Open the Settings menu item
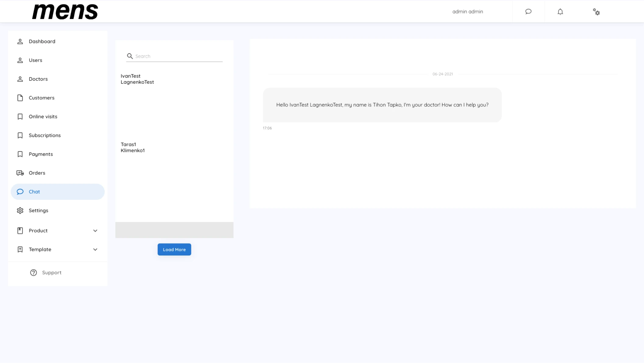644x363 pixels. (58, 211)
